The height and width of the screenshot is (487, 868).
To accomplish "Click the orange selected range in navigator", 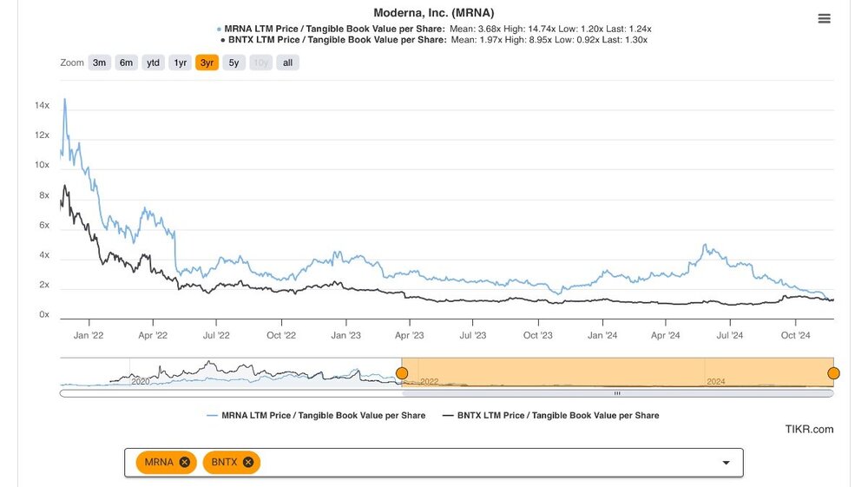I will (618, 372).
